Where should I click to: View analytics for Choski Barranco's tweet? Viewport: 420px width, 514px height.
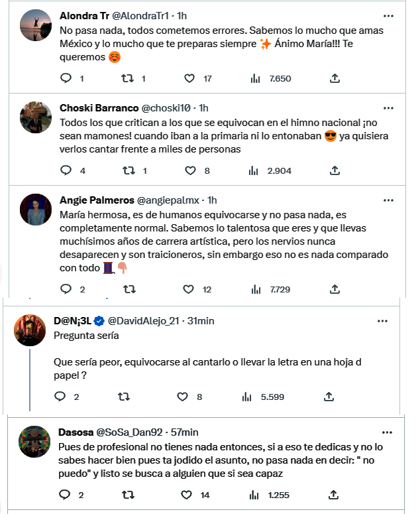tap(254, 170)
